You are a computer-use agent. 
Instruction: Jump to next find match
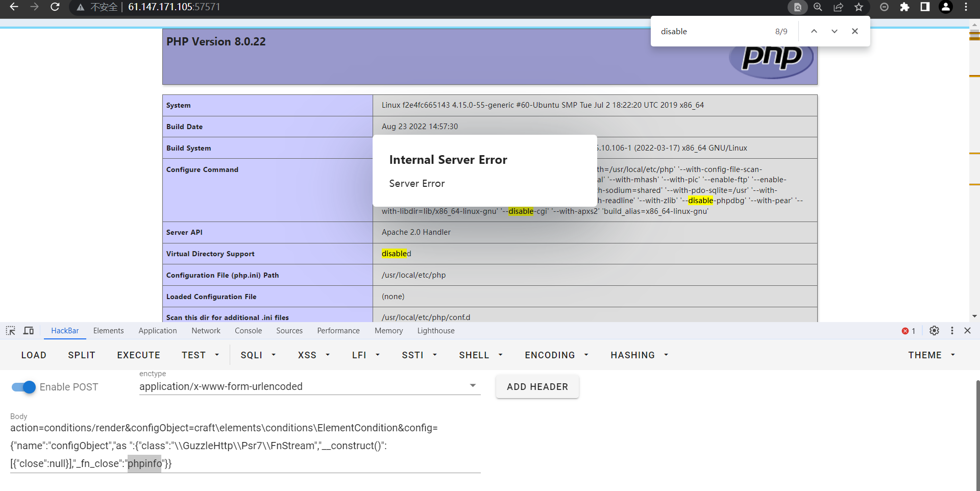click(835, 31)
